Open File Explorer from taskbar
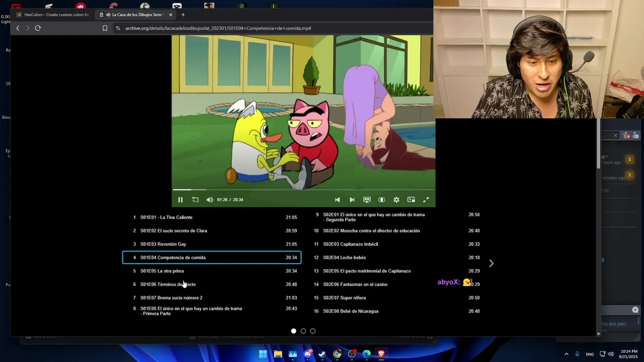This screenshot has width=644, height=362. (x=278, y=354)
